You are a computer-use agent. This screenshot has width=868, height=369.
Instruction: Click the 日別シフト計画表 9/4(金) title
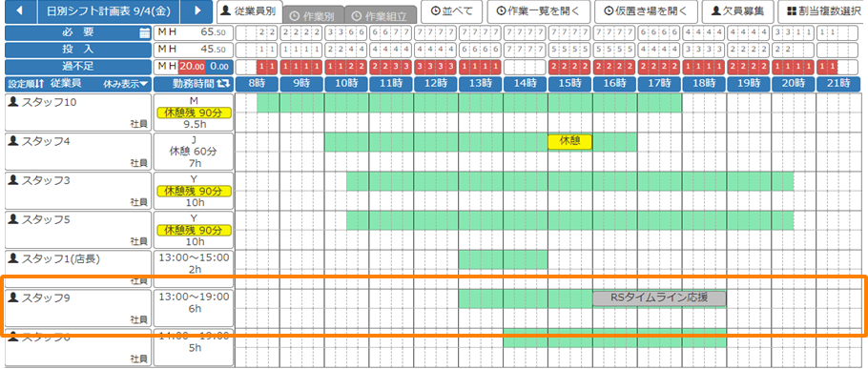109,11
